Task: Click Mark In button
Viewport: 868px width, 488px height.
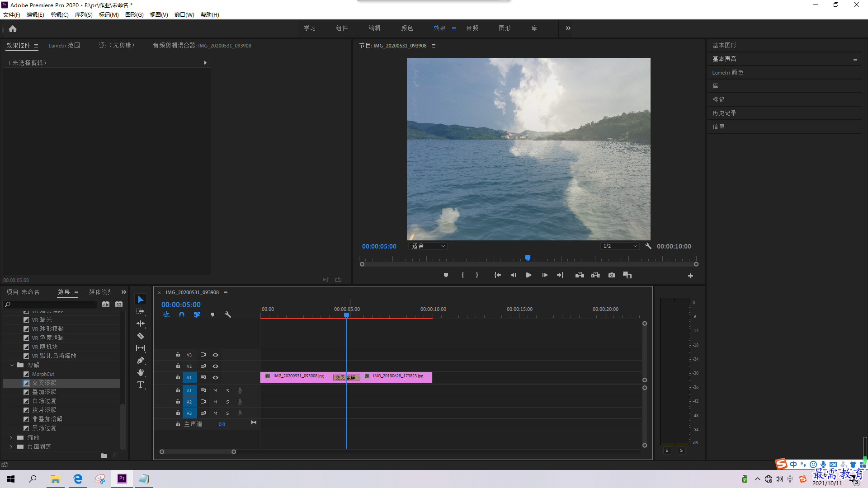Action: [462, 275]
